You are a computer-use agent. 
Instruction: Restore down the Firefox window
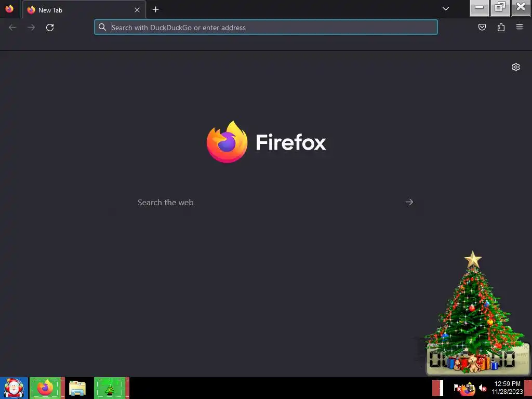(x=500, y=8)
